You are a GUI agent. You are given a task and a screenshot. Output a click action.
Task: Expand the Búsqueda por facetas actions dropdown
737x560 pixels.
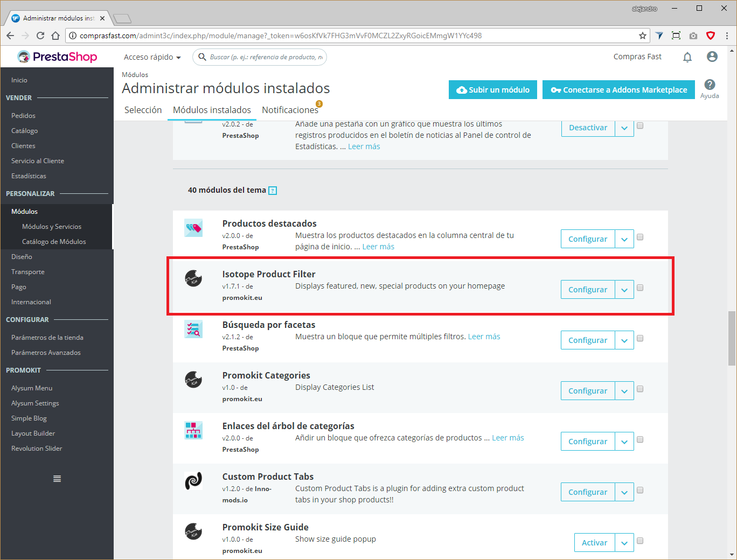[x=624, y=340]
